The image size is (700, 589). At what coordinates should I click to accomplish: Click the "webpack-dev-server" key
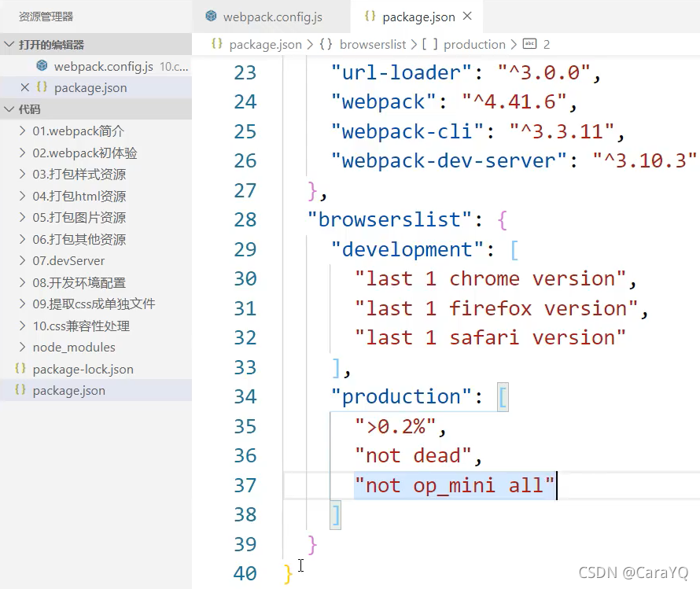448,161
